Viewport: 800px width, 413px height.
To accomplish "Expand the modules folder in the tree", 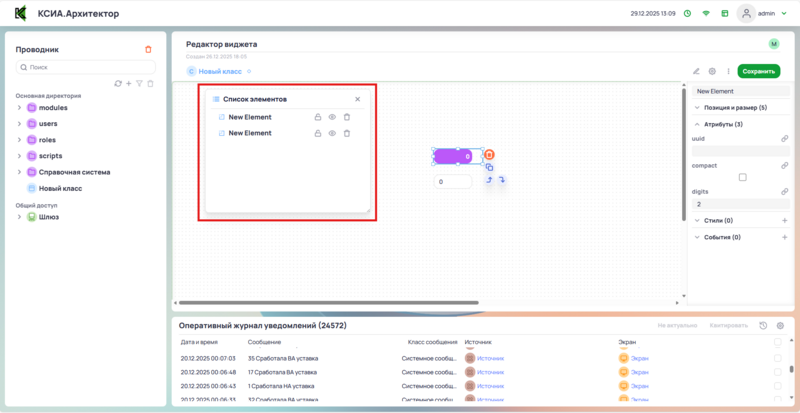I will click(19, 107).
